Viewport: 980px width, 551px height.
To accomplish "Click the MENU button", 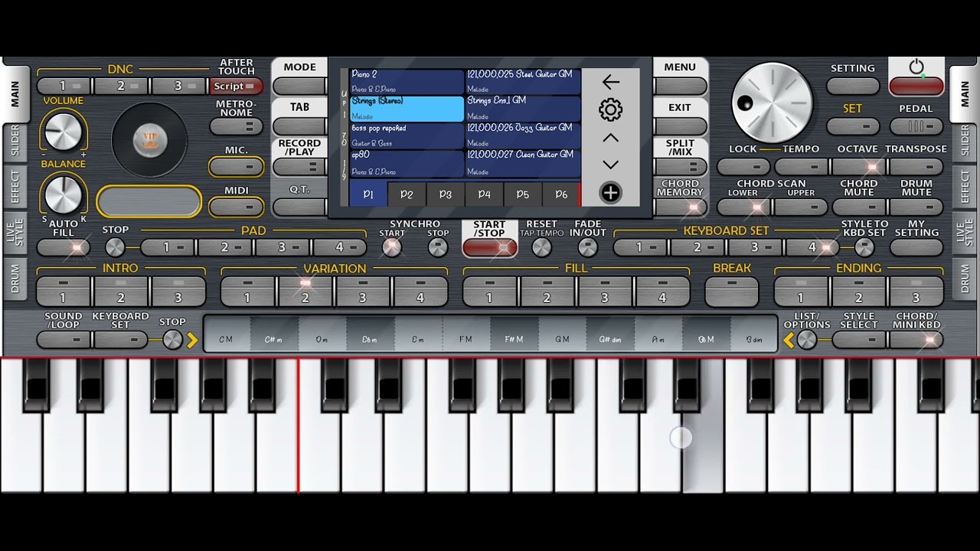I will [x=680, y=86].
